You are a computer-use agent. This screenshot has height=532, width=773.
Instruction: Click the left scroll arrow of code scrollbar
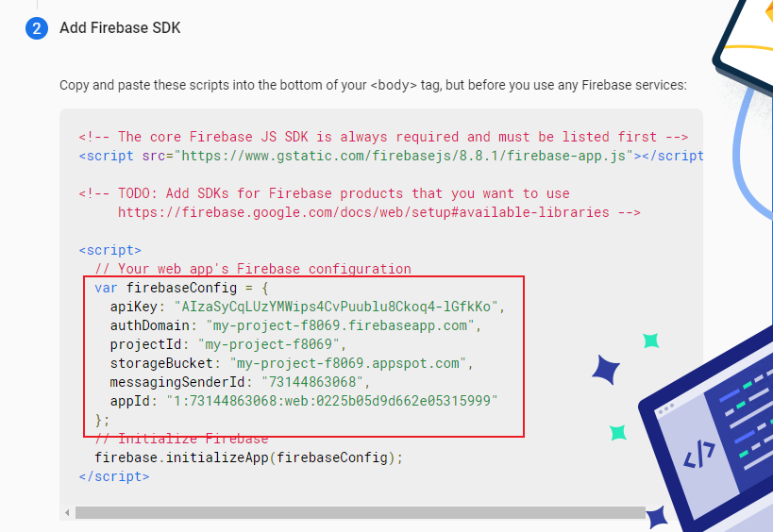tap(67, 513)
